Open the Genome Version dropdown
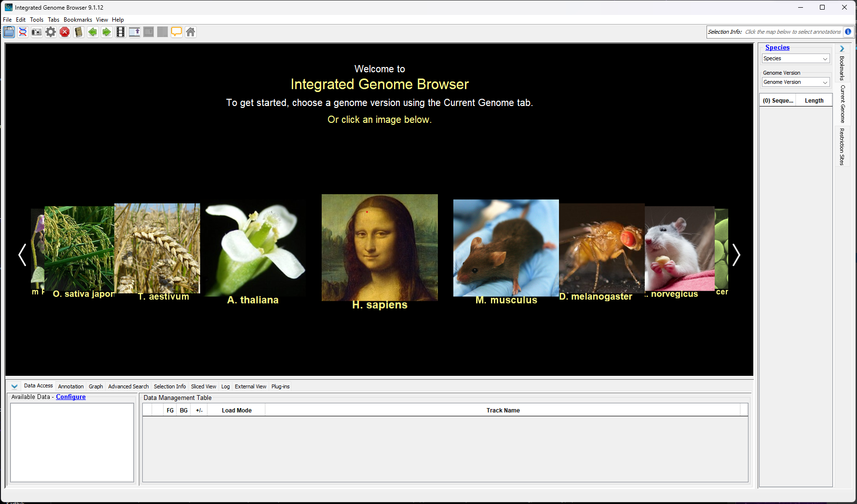Viewport: 857px width, 504px height. [795, 82]
